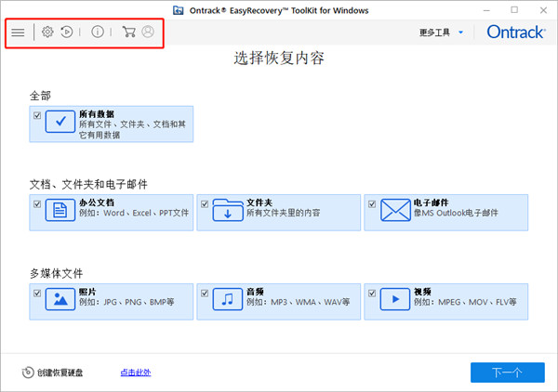
Task: Close the EasyRecovery window
Action: [x=543, y=10]
